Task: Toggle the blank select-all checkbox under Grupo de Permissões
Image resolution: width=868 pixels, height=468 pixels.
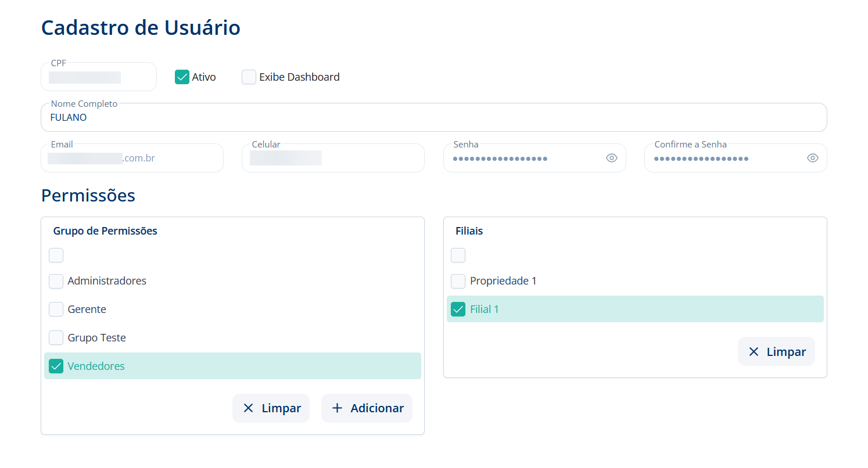Action: [56, 255]
